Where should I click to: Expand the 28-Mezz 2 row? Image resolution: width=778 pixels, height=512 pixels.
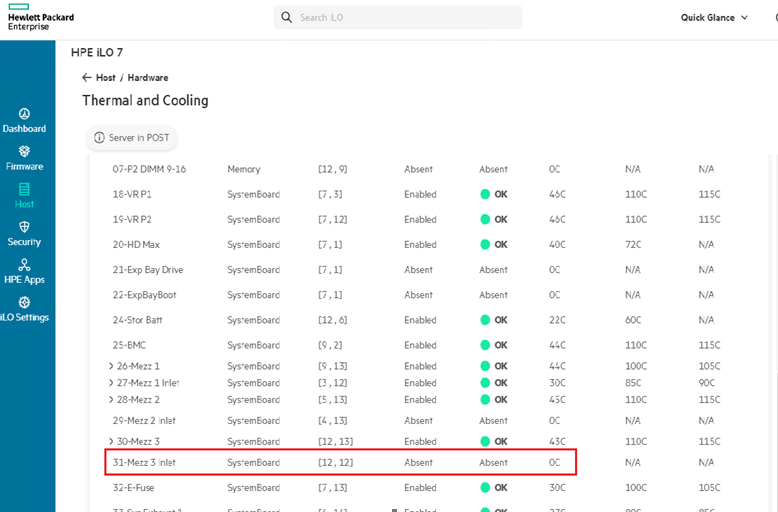[x=111, y=399]
